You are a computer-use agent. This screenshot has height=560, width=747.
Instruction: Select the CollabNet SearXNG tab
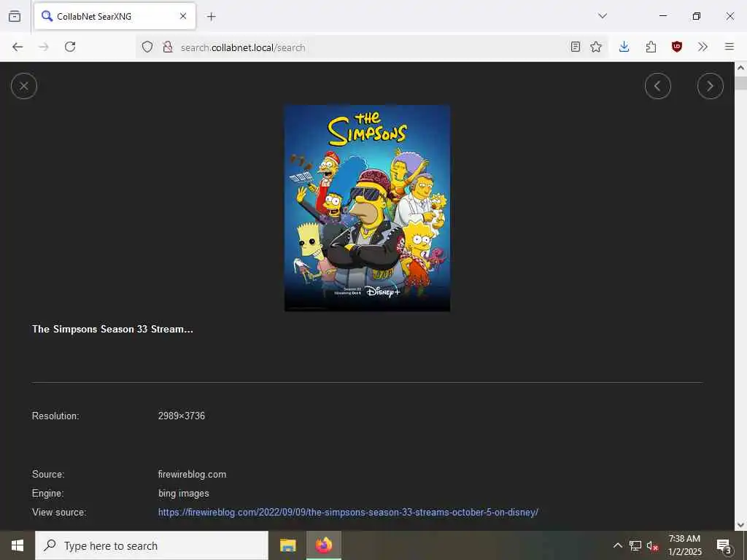pos(115,16)
